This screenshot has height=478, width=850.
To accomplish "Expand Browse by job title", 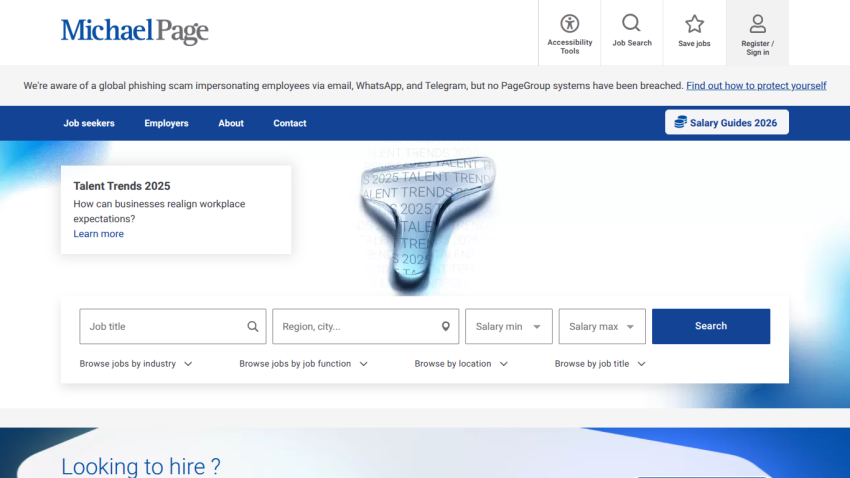I will click(x=600, y=364).
